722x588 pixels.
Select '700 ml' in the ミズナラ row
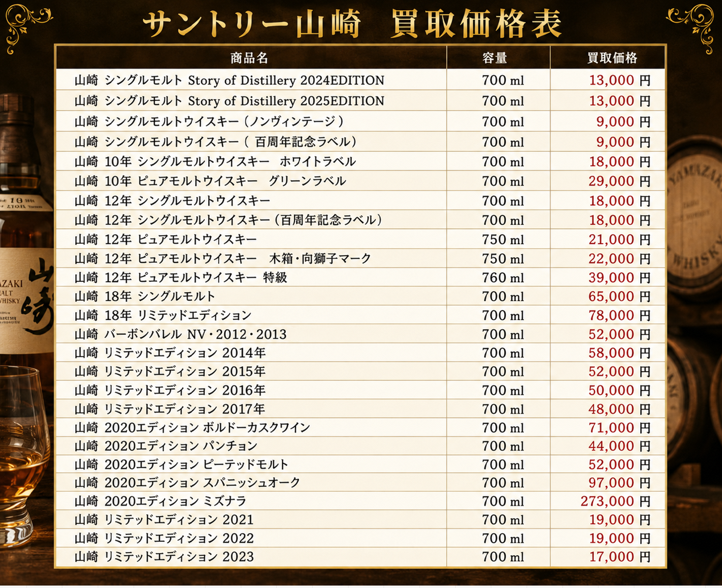click(x=503, y=501)
